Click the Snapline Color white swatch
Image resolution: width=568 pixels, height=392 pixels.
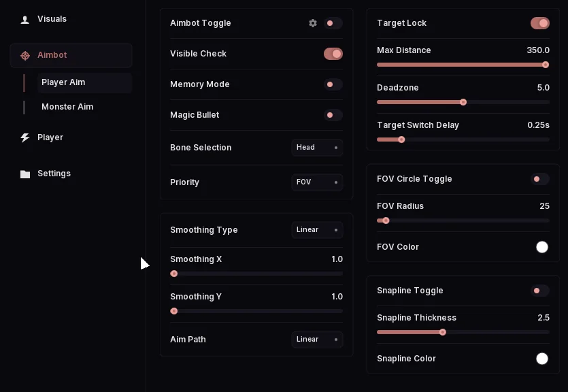pyautogui.click(x=542, y=359)
